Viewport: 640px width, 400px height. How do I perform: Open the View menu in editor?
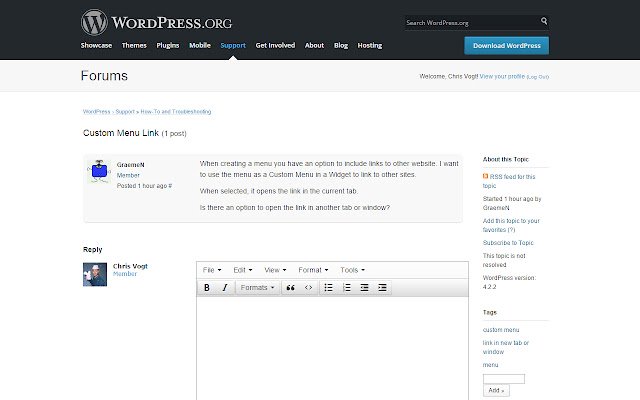pyautogui.click(x=275, y=270)
